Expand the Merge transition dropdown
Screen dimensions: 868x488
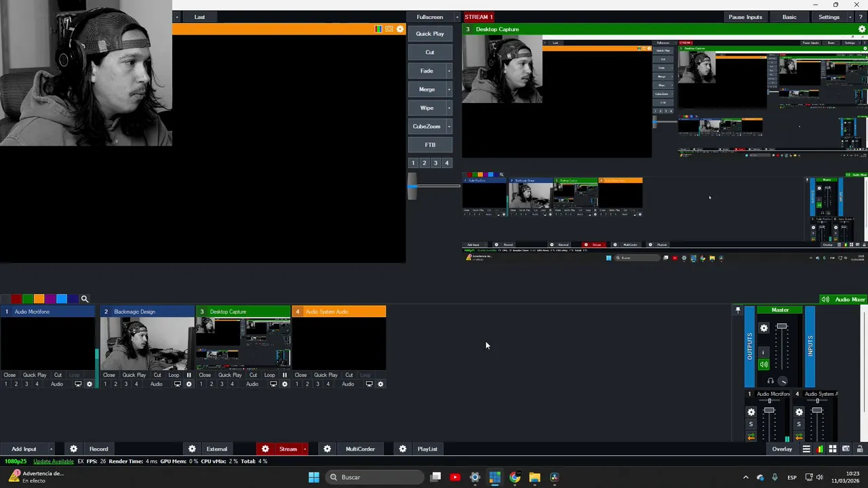click(449, 89)
